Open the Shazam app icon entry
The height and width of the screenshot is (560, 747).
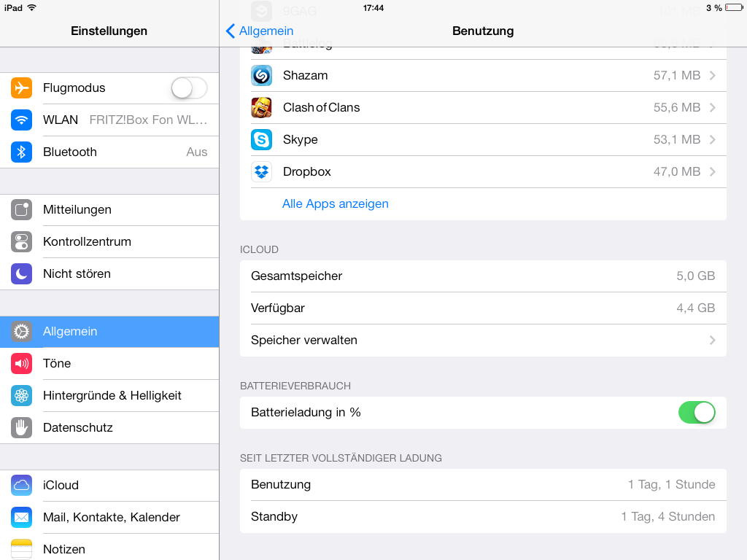pyautogui.click(x=262, y=75)
